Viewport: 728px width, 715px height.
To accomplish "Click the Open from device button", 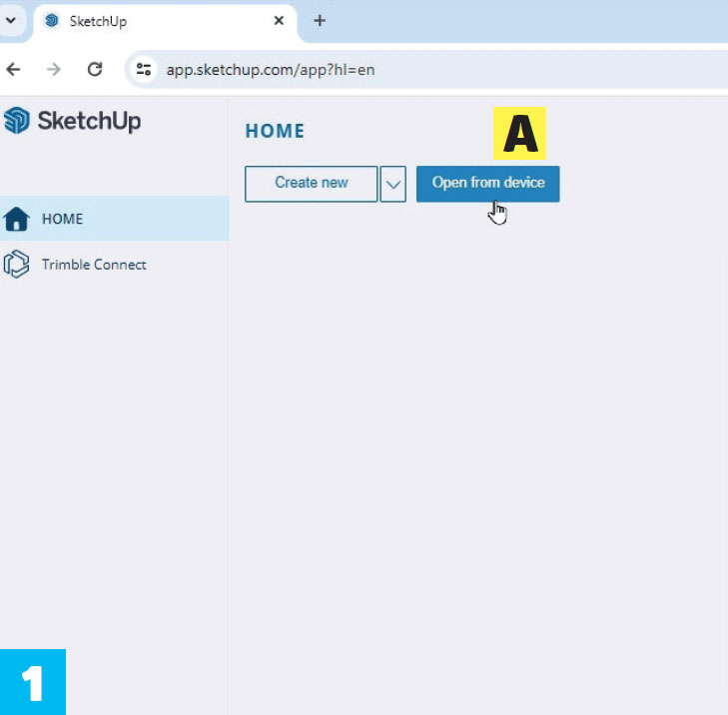I will coord(487,184).
